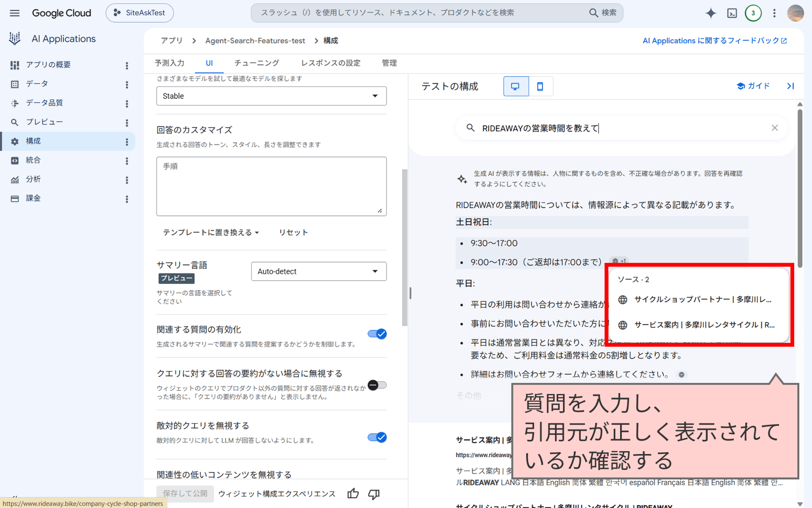Viewport: 812px width, 508px height.
Task: Open notifications badge showing 3
Action: pos(753,13)
